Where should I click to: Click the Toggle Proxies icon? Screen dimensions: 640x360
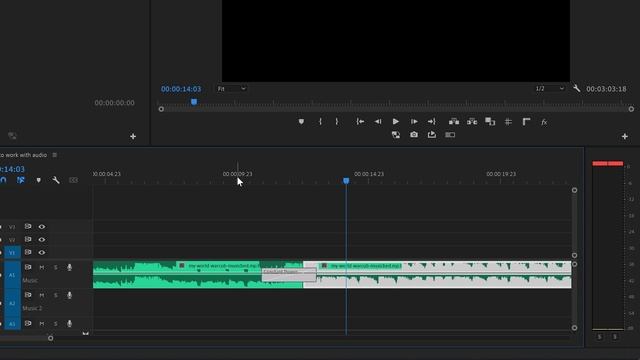pos(396,135)
